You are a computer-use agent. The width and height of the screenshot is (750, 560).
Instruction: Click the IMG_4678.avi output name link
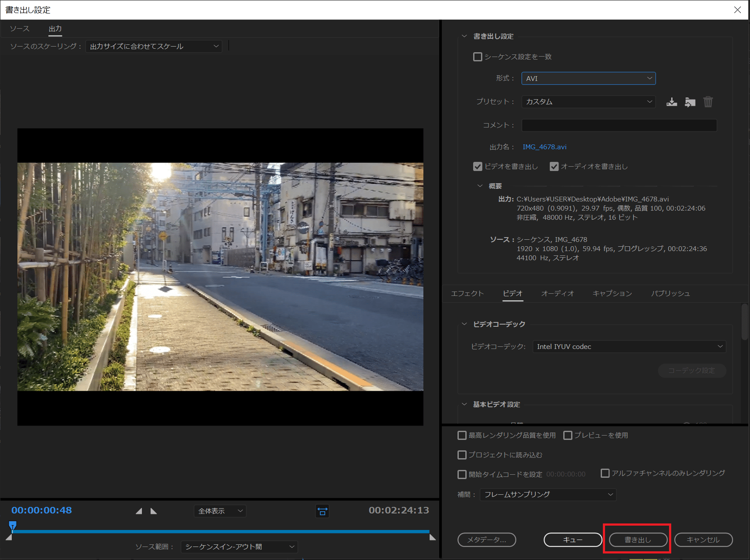(x=545, y=147)
